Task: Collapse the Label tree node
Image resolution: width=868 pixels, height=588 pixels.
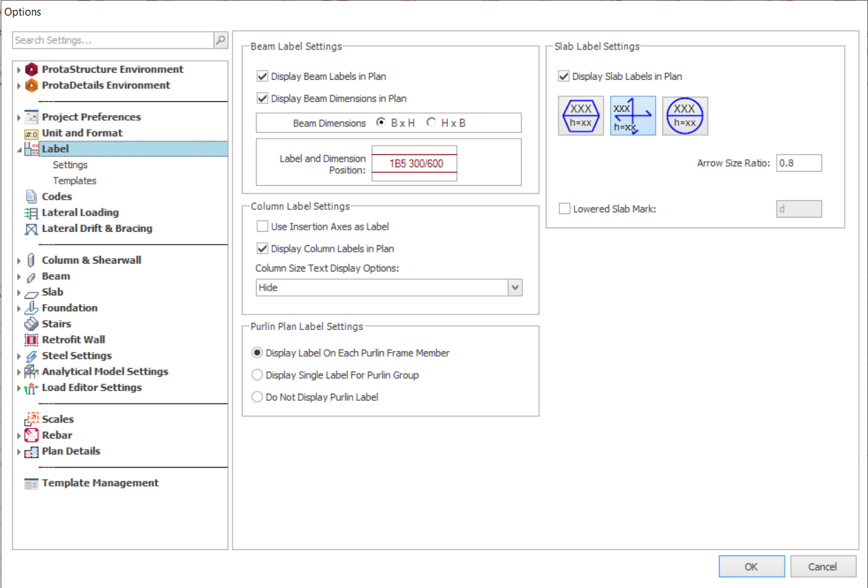Action: point(19,150)
